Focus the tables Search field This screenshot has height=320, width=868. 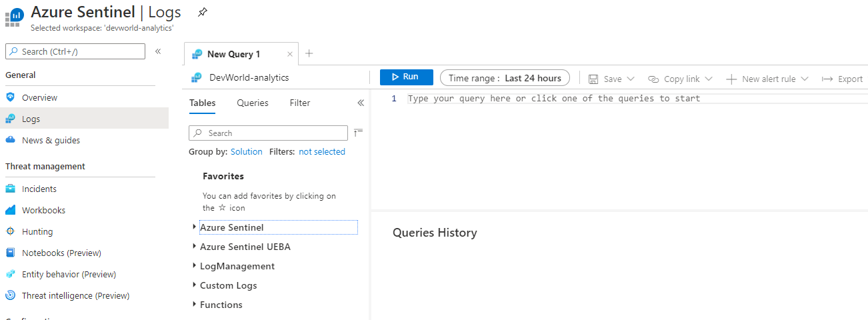(268, 133)
